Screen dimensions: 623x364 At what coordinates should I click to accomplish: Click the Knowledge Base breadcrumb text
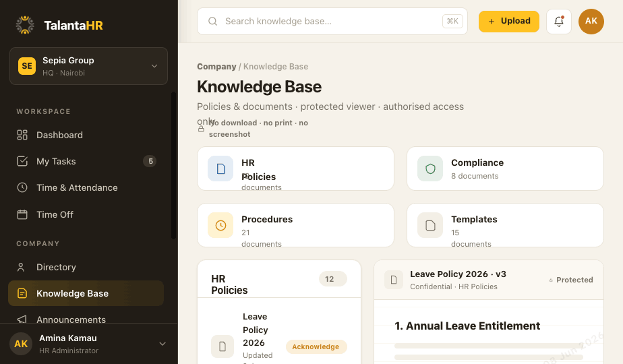pos(276,66)
